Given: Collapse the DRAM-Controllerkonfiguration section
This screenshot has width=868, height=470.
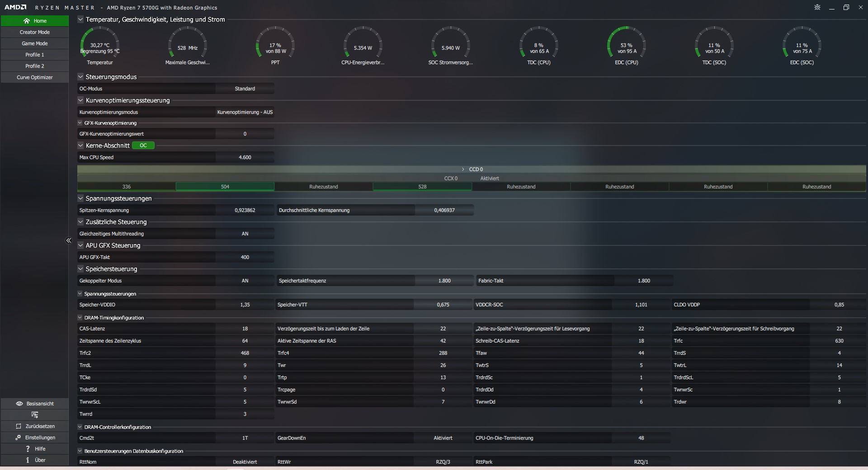Looking at the screenshot, I should [80, 427].
